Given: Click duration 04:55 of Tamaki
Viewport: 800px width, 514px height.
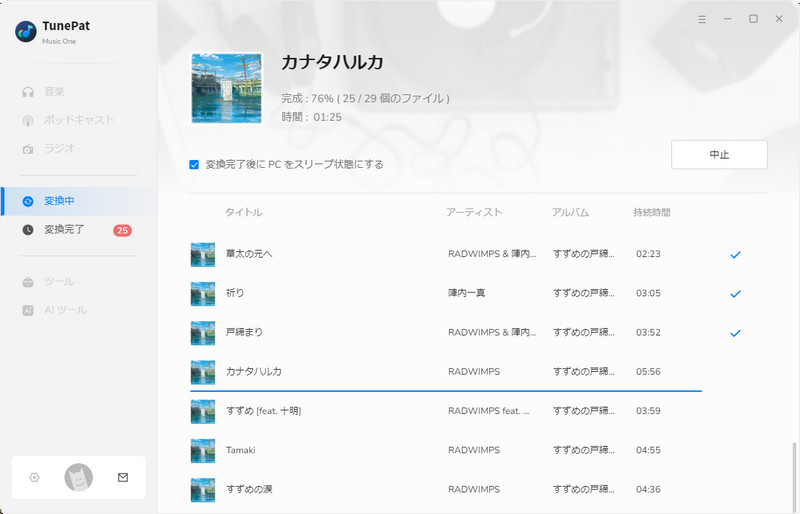Looking at the screenshot, I should pyautogui.click(x=648, y=450).
